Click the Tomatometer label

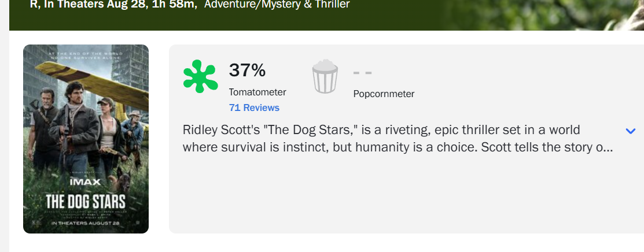click(257, 92)
